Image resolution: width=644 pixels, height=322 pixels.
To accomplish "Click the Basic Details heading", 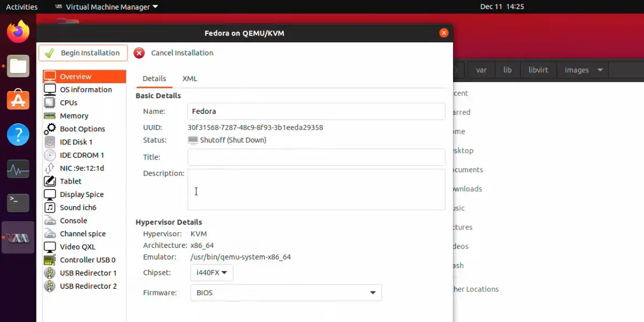I will click(158, 96).
